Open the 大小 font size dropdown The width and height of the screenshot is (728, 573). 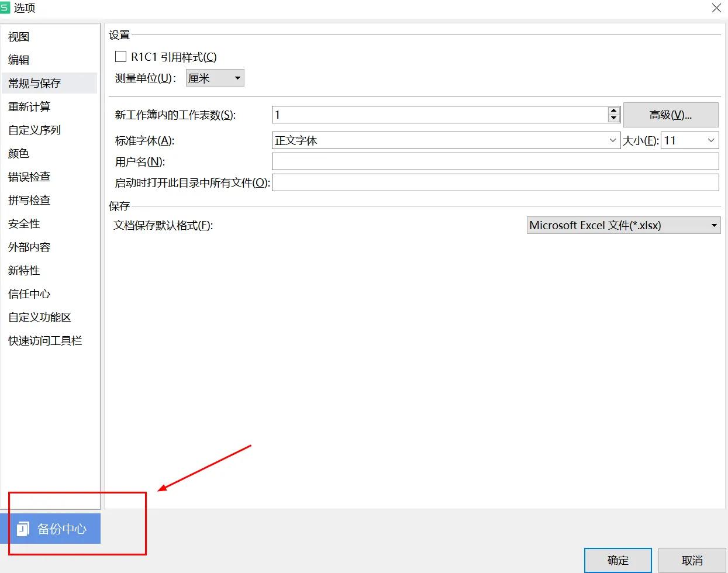689,140
